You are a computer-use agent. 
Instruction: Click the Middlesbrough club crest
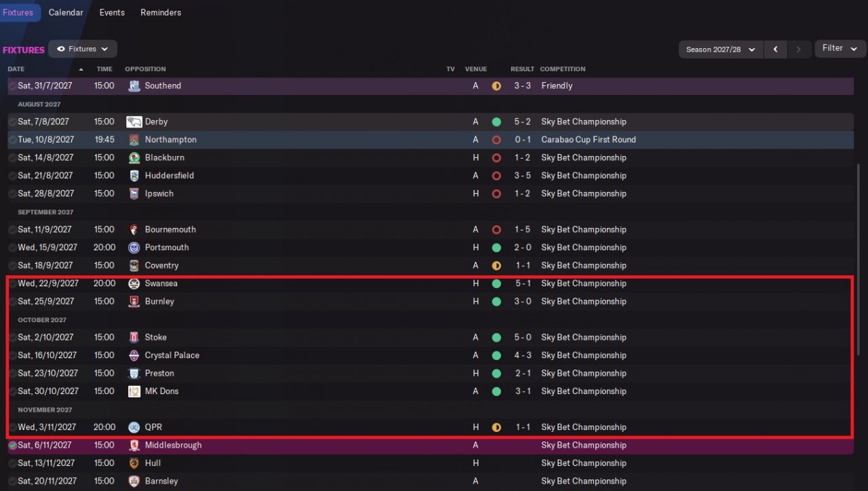[134, 446]
